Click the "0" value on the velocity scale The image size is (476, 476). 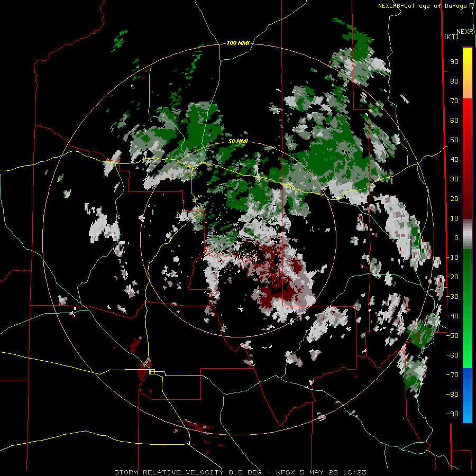[456, 238]
